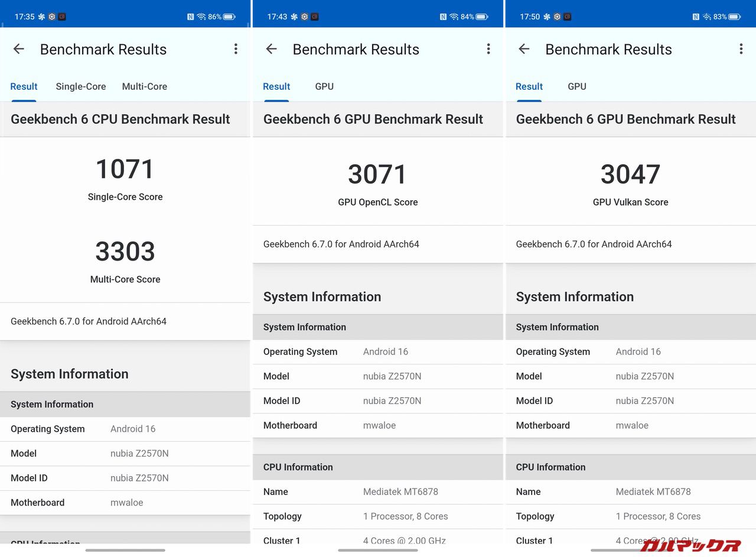Tap the 3047 GPU Vulkan Score
The image size is (756, 557).
tap(630, 175)
